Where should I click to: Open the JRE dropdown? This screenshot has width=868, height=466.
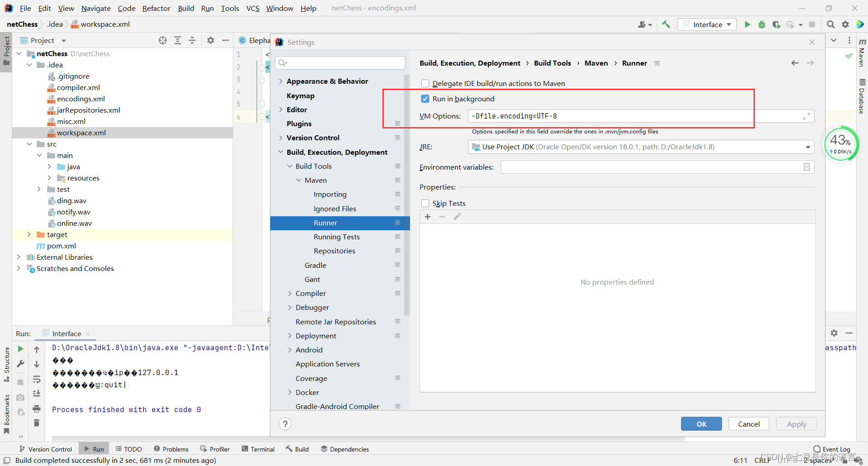pos(807,147)
